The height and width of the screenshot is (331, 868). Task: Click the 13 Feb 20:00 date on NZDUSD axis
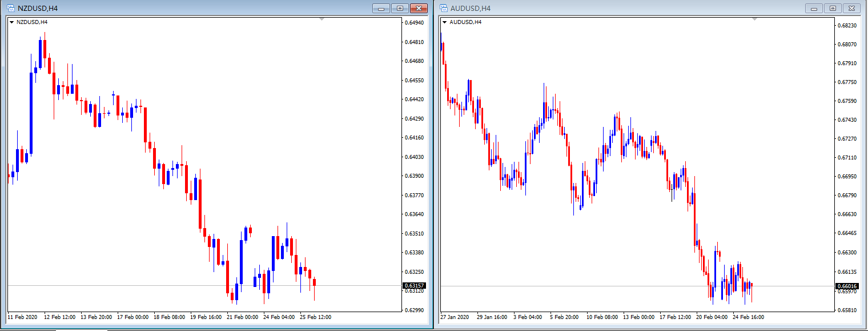tap(97, 317)
